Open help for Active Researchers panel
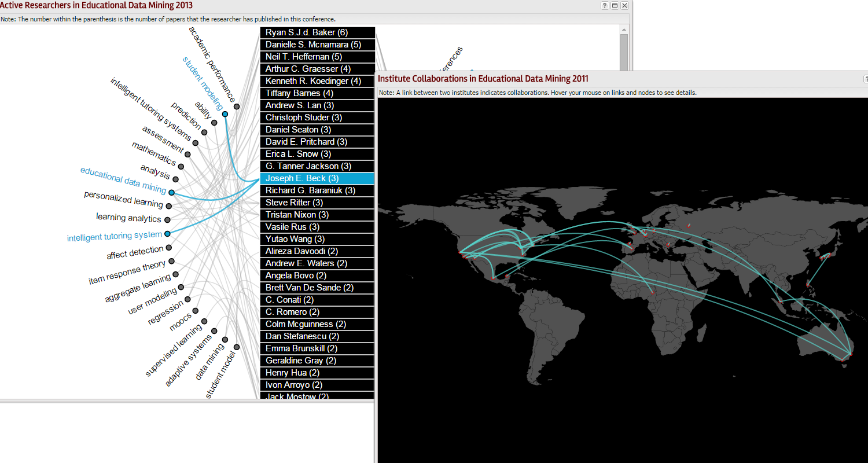This screenshot has height=463, width=868. pyautogui.click(x=605, y=5)
